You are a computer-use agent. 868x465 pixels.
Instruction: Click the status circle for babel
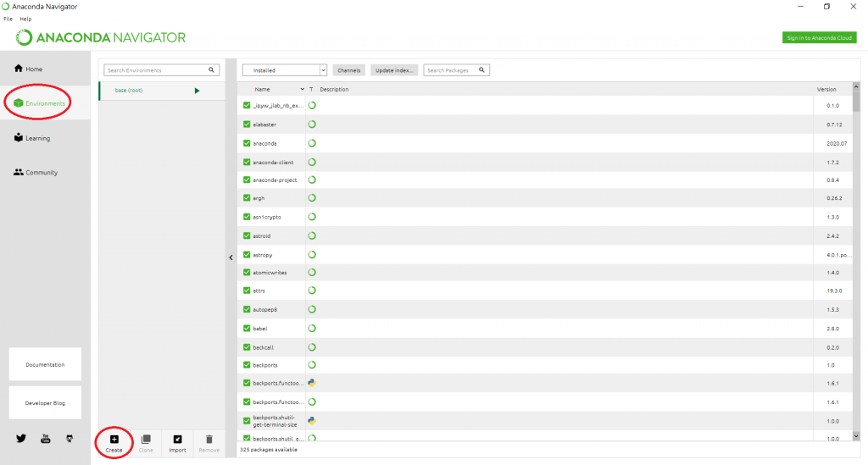312,329
